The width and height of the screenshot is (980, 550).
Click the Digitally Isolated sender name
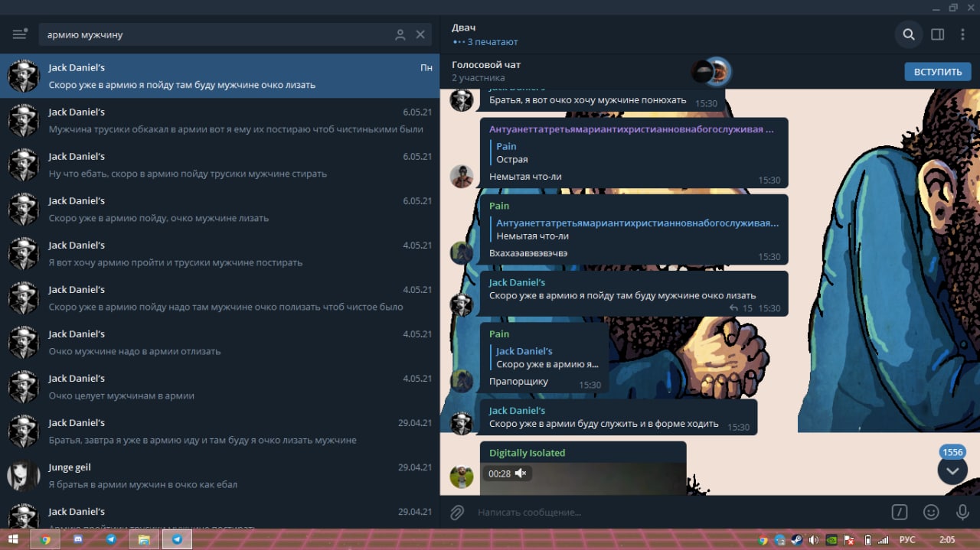(527, 453)
